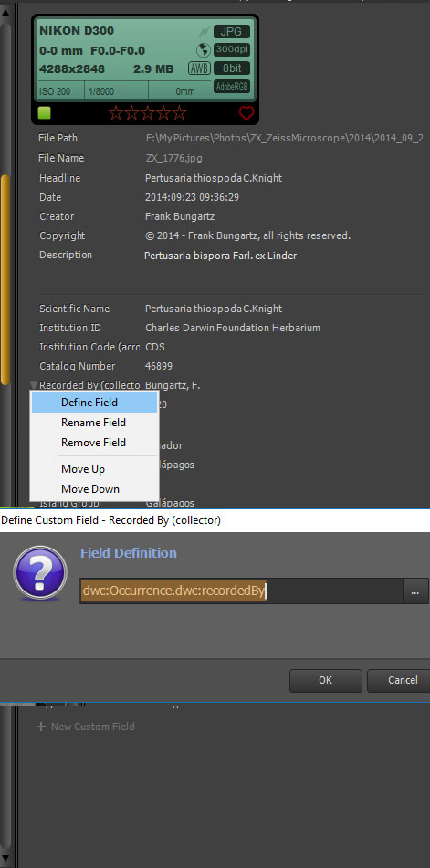Click the red heart favorite icon

(246, 113)
